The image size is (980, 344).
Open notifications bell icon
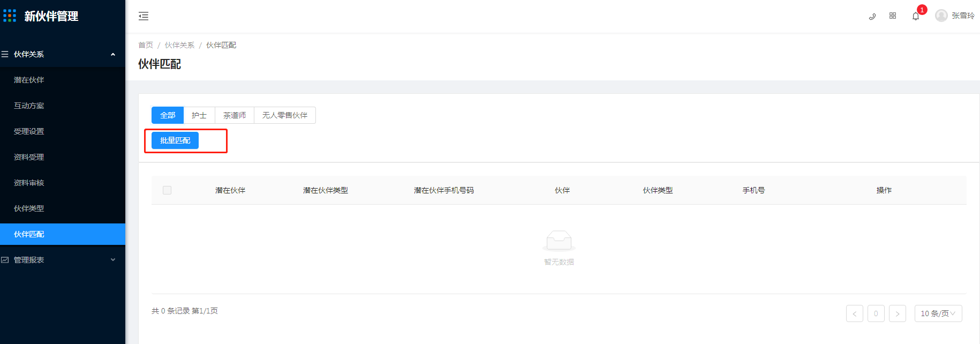[x=916, y=16]
